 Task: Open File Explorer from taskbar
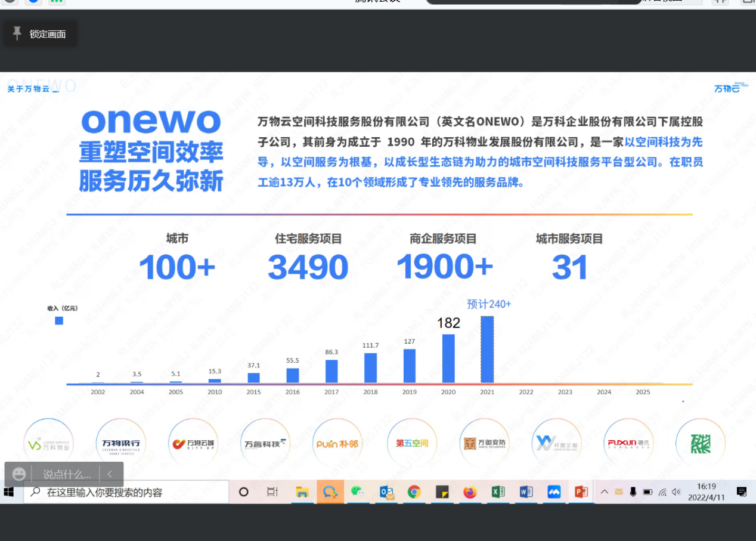click(302, 492)
